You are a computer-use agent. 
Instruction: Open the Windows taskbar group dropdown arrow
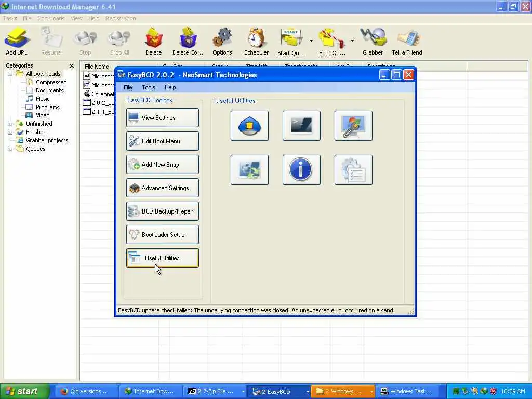pos(371,392)
